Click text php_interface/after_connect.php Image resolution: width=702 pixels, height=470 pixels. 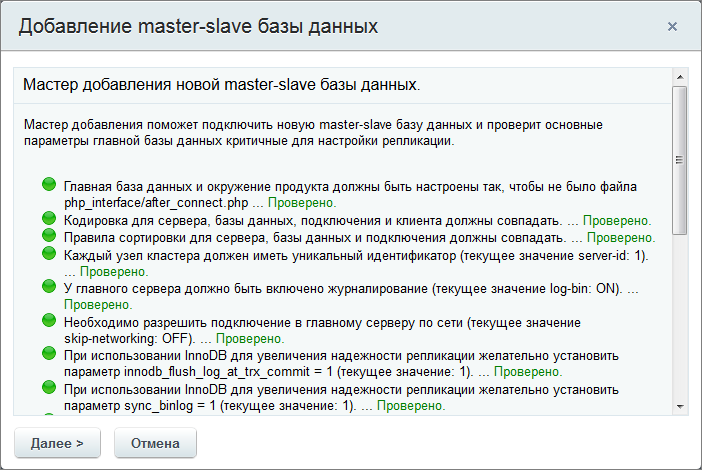(x=156, y=203)
